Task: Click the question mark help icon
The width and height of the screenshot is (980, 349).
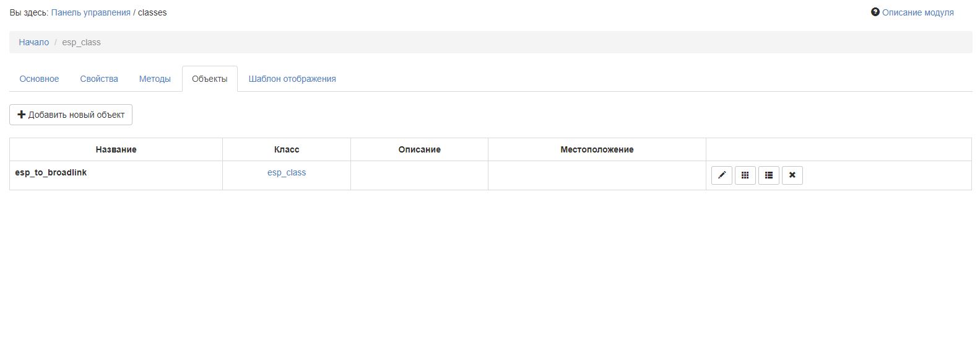Action: 875,12
